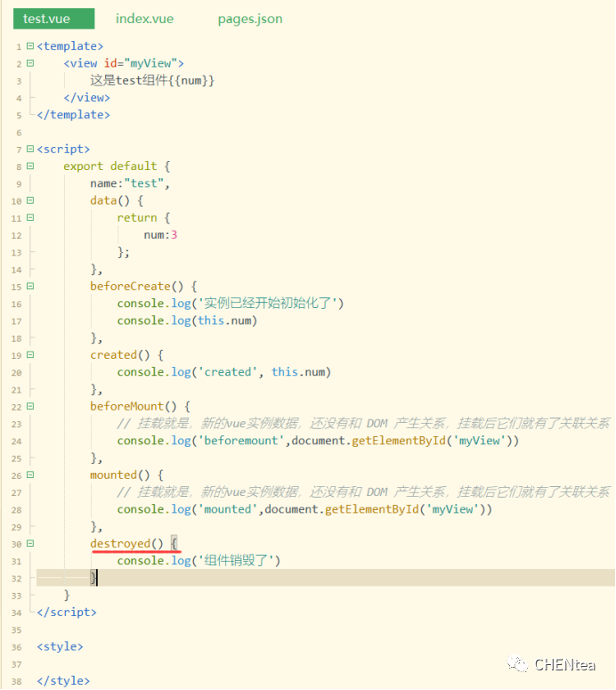Fold the export default block
Viewport: 616px width, 690px height.
[x=30, y=166]
